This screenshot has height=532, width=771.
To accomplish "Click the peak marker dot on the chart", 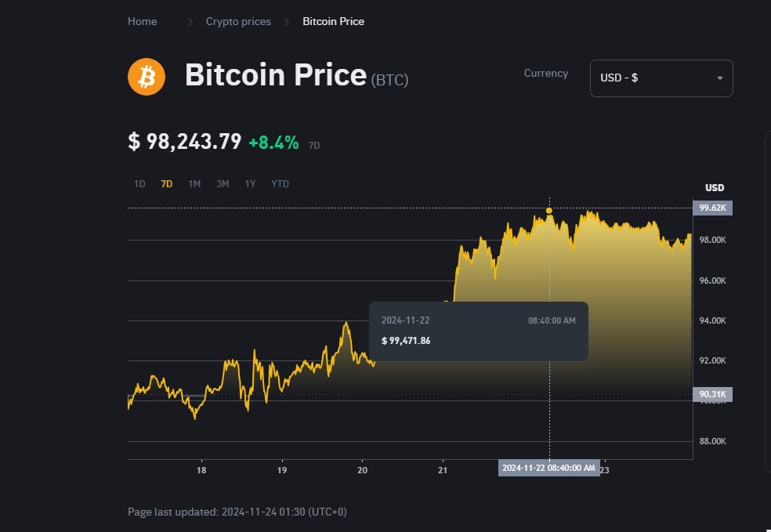I will [549, 210].
